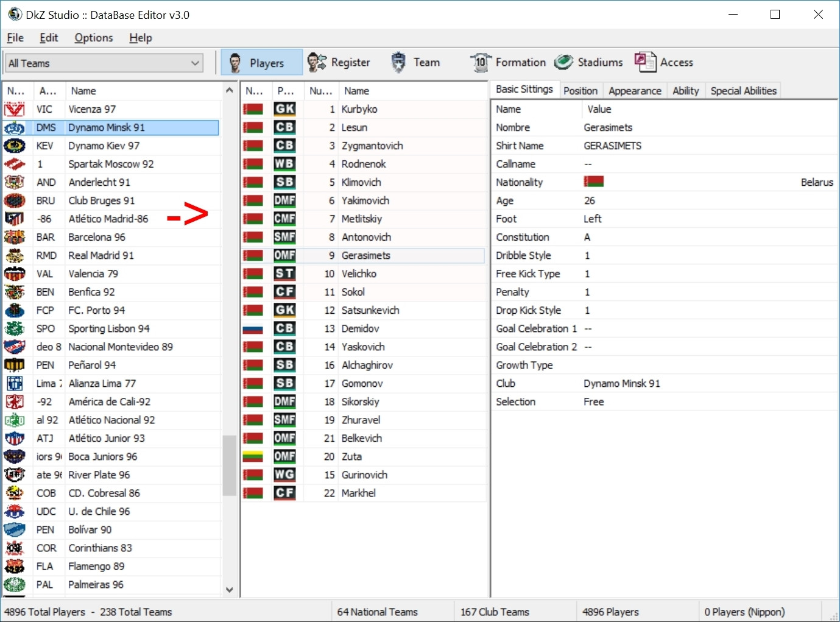Switch to the Special Abilities tab
The height and width of the screenshot is (622, 840).
pyautogui.click(x=744, y=91)
